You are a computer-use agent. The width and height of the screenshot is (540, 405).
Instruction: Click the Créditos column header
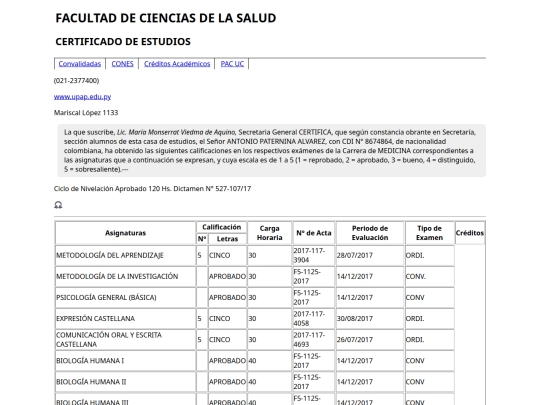click(470, 233)
